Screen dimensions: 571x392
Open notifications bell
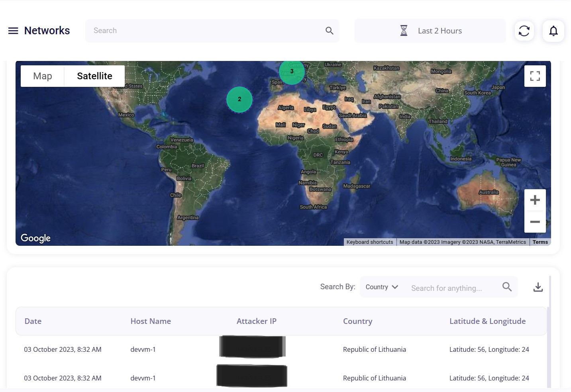tap(553, 31)
